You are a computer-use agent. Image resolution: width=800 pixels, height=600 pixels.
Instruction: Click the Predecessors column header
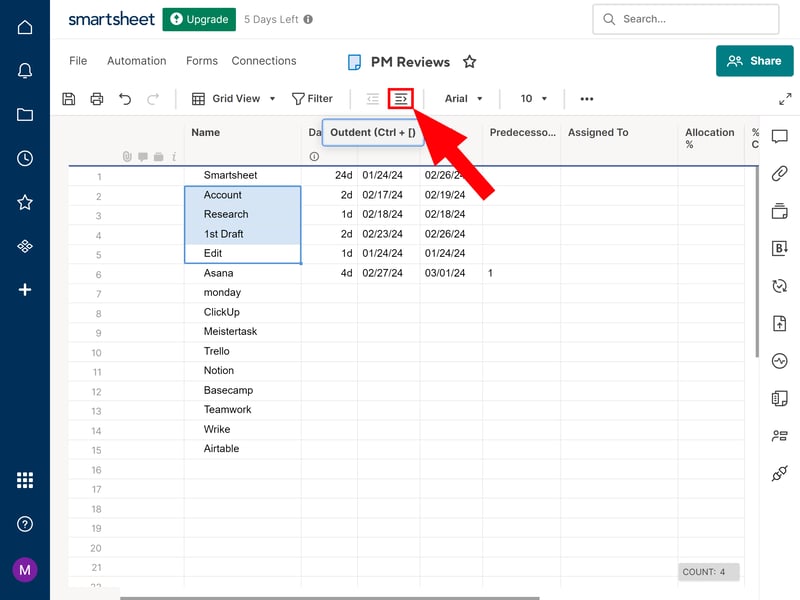click(x=522, y=132)
